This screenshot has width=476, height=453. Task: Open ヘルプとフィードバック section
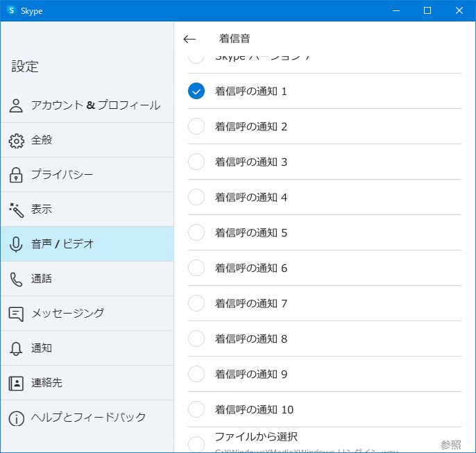click(x=87, y=417)
